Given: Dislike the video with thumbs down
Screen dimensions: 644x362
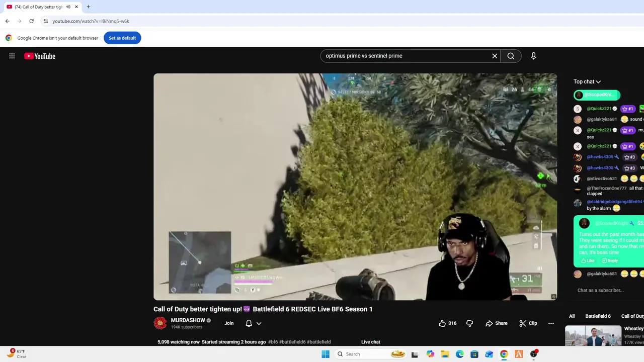Looking at the screenshot, I should [469, 323].
